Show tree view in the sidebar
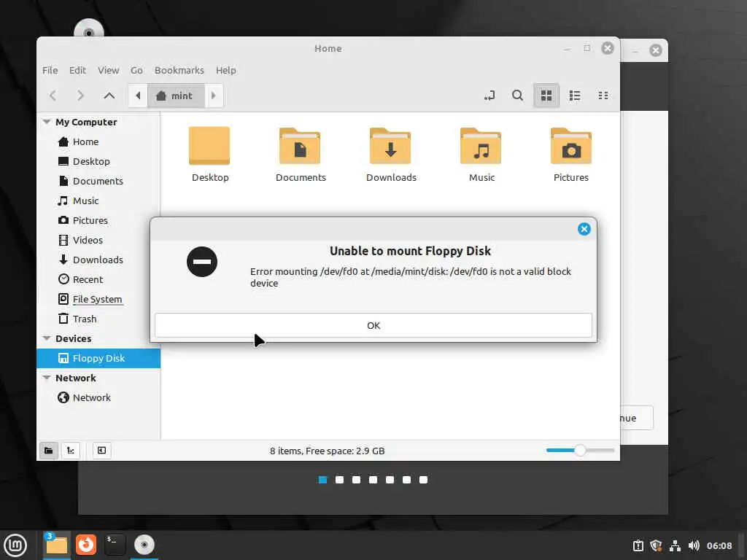The width and height of the screenshot is (747, 560). coord(71,451)
